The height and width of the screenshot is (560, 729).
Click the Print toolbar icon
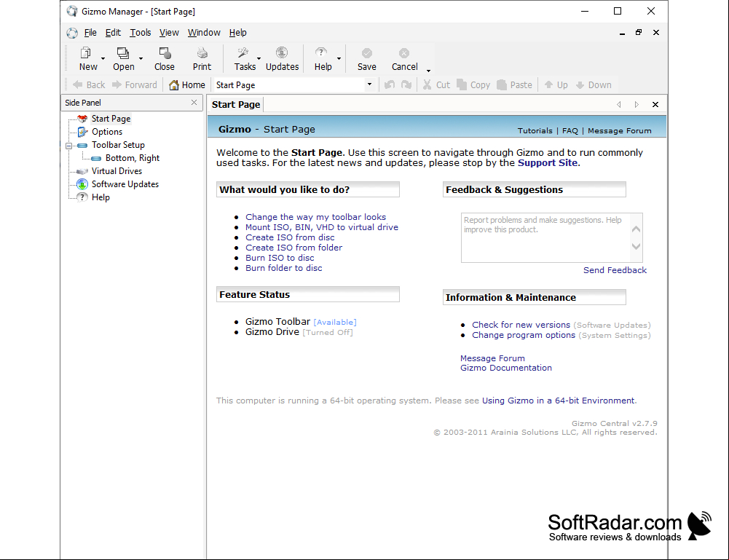point(202,58)
